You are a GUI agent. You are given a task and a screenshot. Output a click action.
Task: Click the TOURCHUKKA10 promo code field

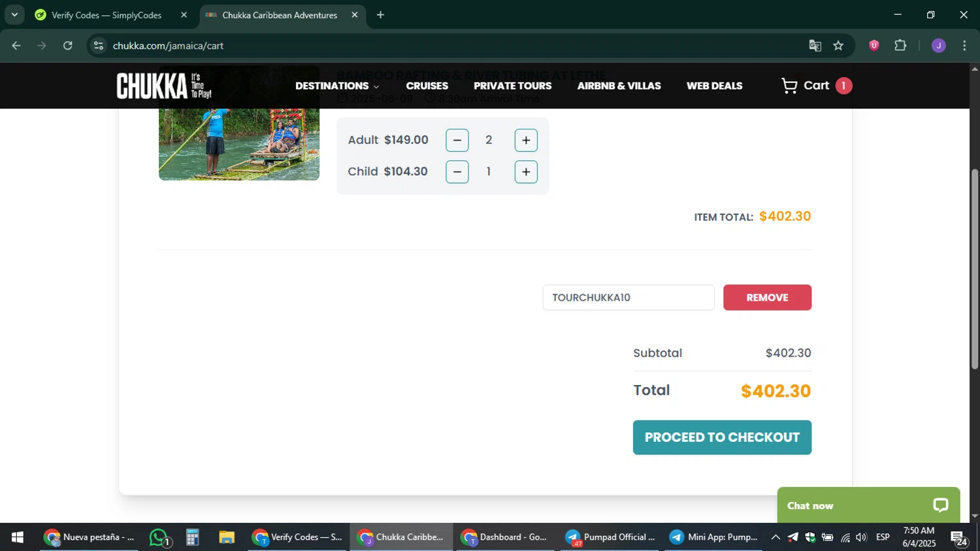(x=629, y=297)
